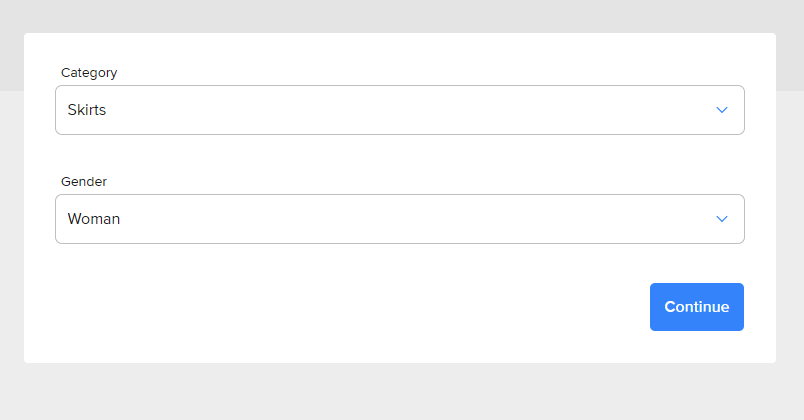Expand category options via blue arrow
This screenshot has width=804, height=420.
(x=721, y=110)
